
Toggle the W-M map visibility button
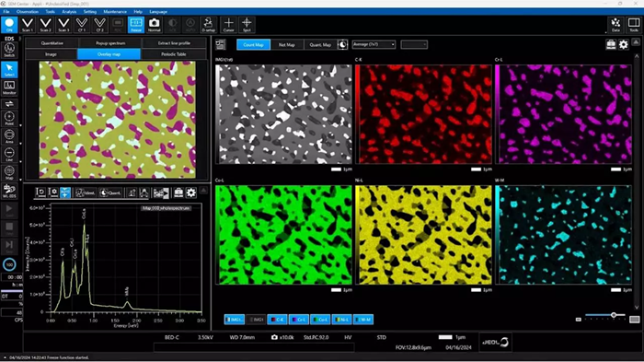click(x=363, y=320)
